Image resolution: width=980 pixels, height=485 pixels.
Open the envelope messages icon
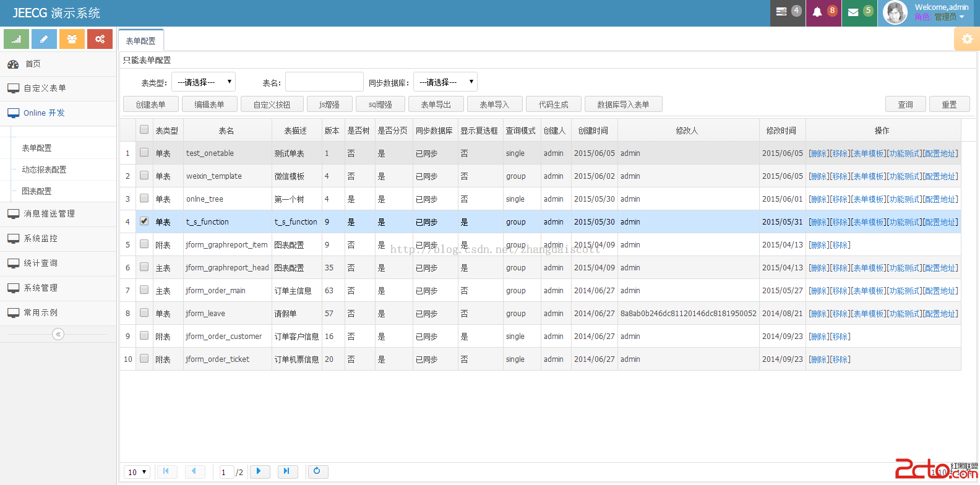click(x=859, y=12)
